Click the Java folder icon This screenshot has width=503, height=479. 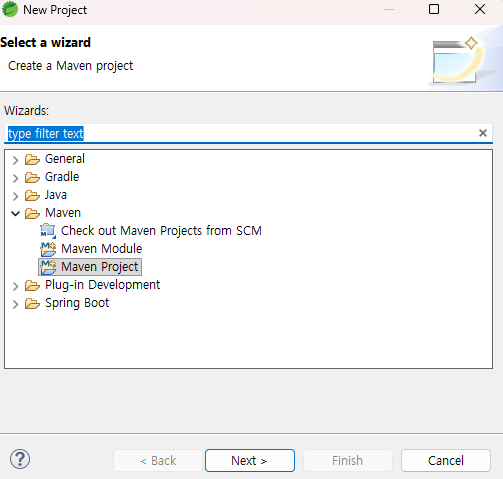point(32,195)
